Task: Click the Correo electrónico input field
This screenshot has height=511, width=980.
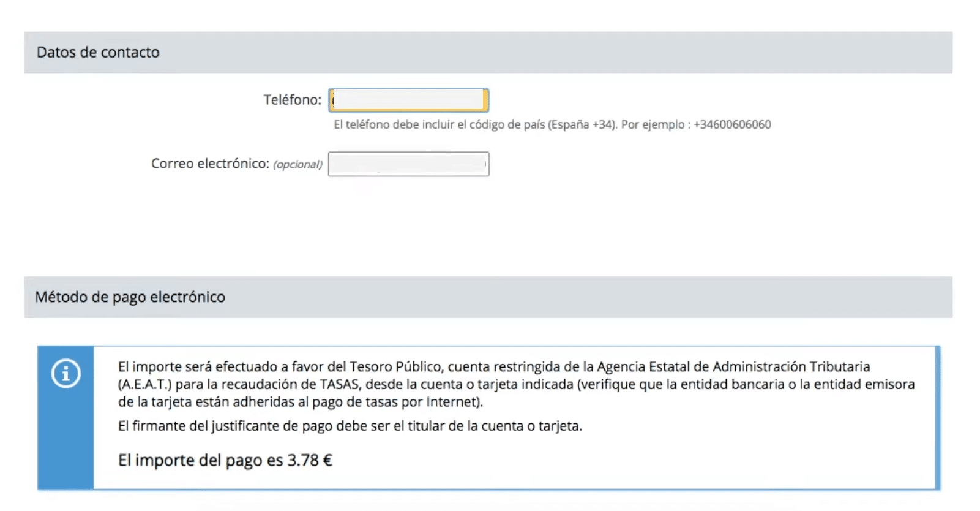Action: pyautogui.click(x=408, y=164)
